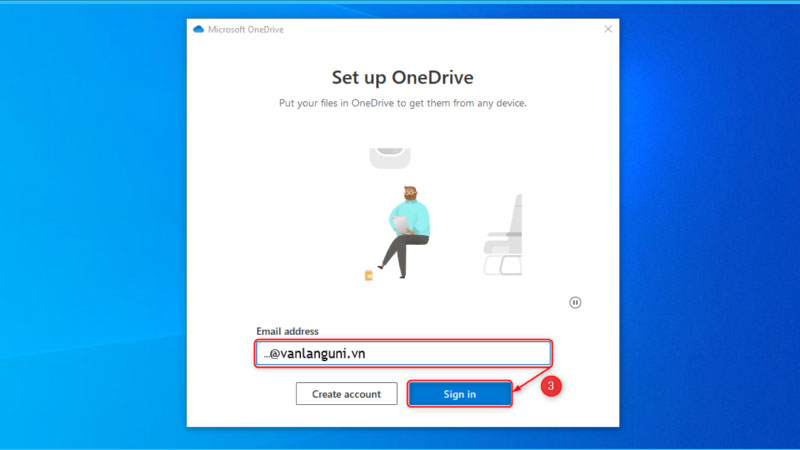Focus the Email address input field

coord(403,353)
